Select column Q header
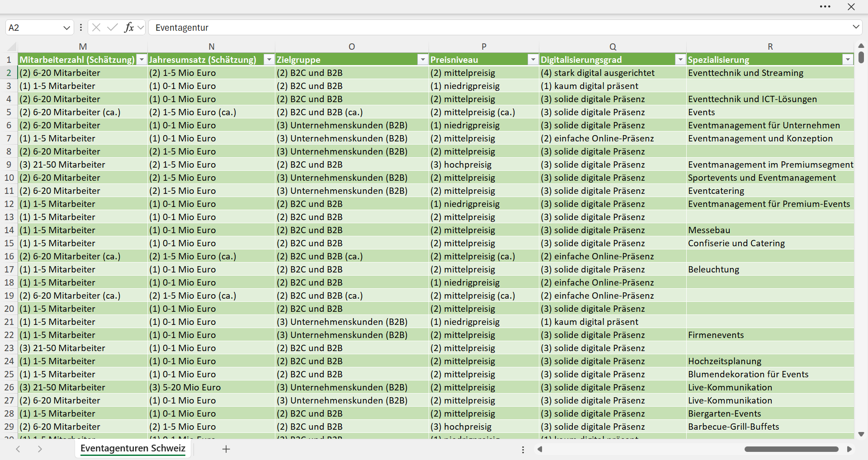The height and width of the screenshot is (460, 868). click(613, 47)
